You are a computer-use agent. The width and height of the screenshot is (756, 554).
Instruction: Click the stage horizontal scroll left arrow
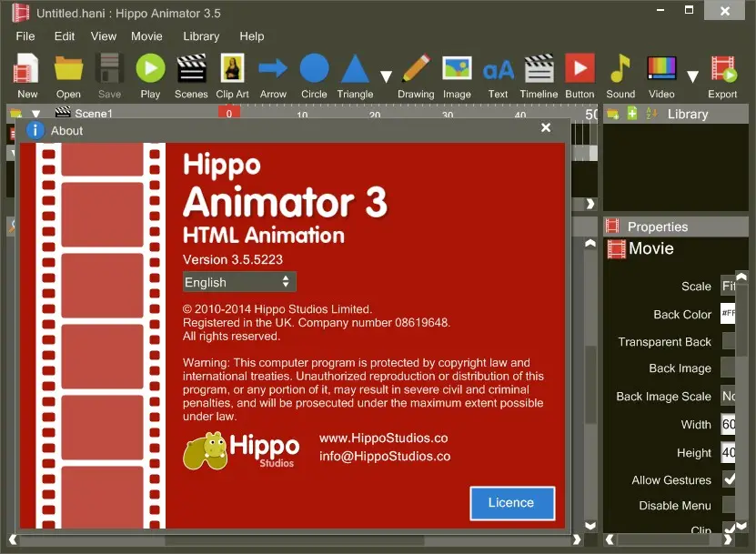pyautogui.click(x=14, y=540)
